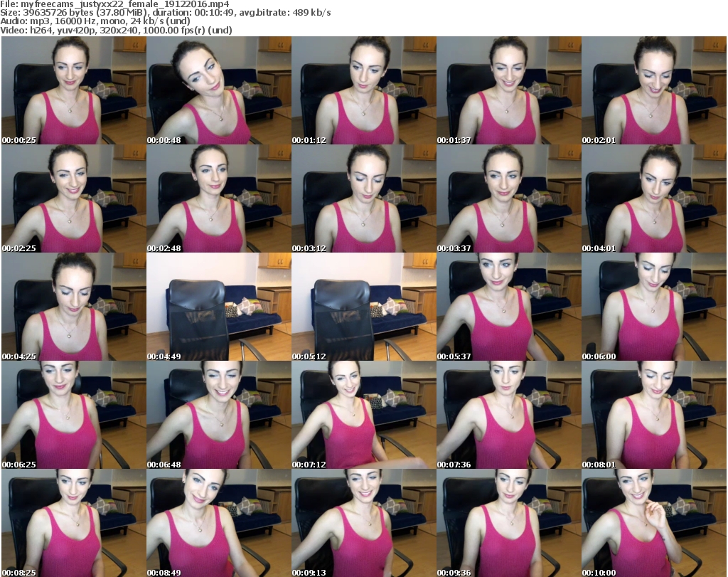The width and height of the screenshot is (728, 577).
Task: Click the avg.bitrate 489 kb/s text
Action: [285, 13]
